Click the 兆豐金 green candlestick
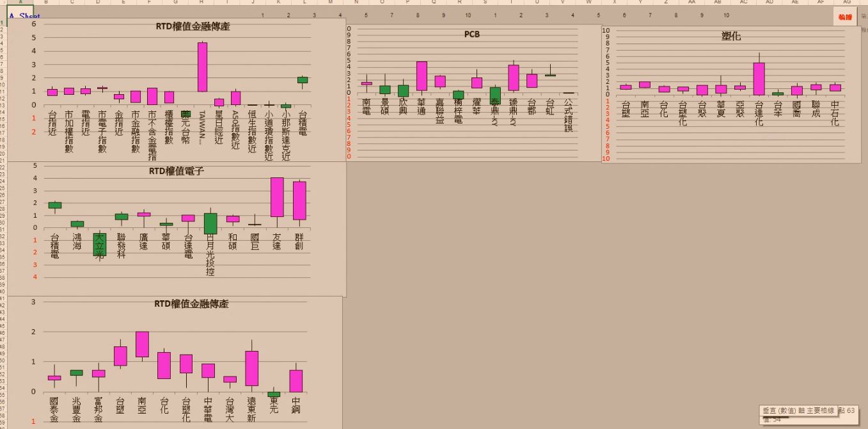 pyautogui.click(x=76, y=373)
